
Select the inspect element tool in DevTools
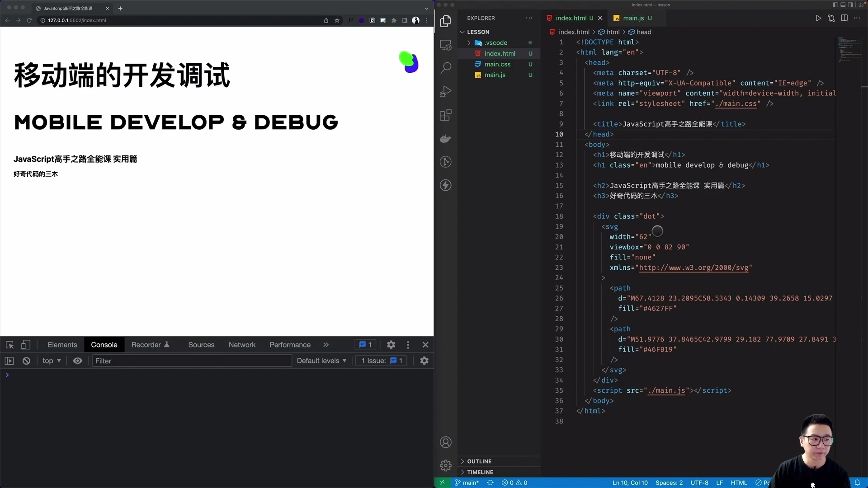pyautogui.click(x=9, y=344)
